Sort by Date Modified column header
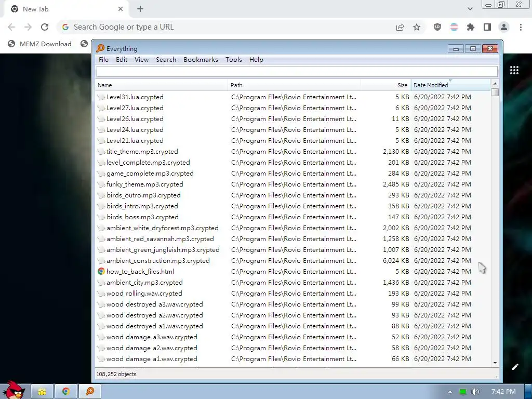Viewport: 532px width, 399px height. tap(450, 85)
